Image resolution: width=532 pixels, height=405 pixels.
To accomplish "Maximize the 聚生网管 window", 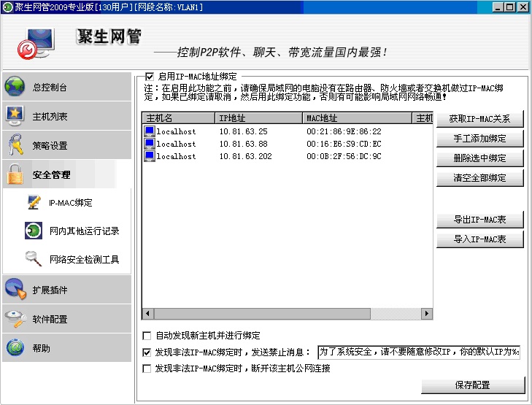I will pyautogui.click(x=509, y=7).
